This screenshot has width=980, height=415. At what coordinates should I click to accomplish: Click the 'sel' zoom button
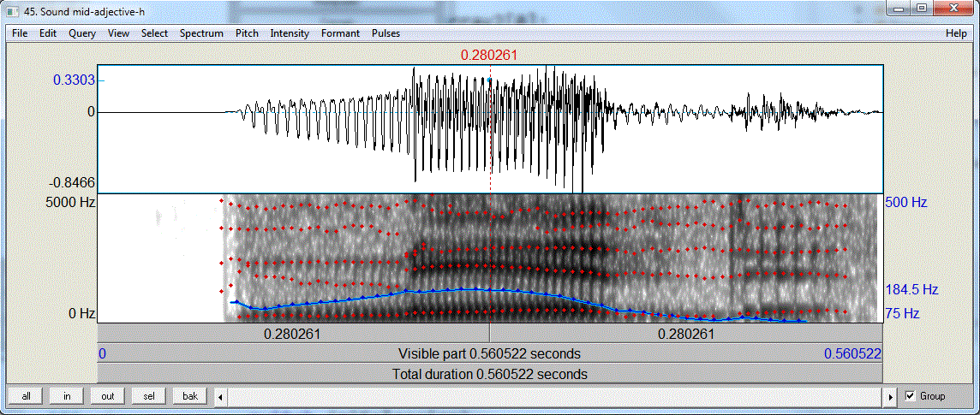149,395
